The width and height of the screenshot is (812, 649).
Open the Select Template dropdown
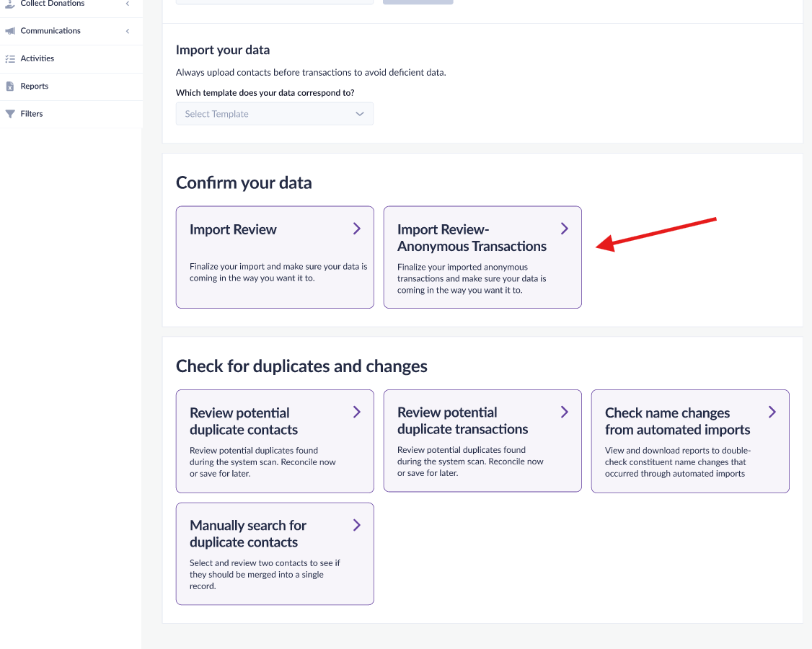click(275, 114)
